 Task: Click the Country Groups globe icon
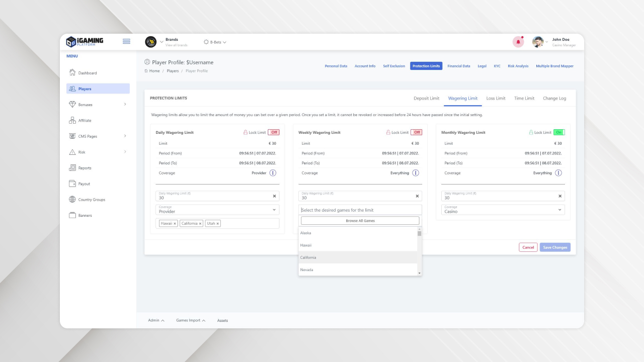pos(72,199)
